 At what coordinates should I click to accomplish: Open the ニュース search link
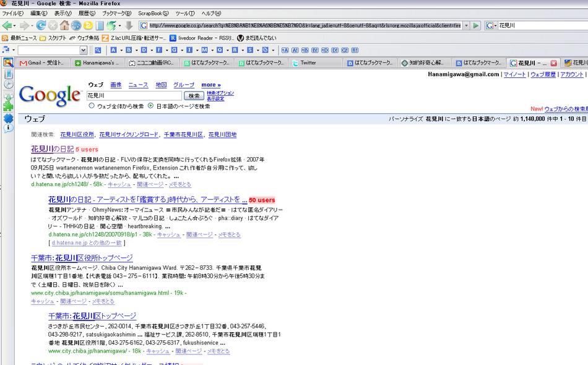coord(139,85)
